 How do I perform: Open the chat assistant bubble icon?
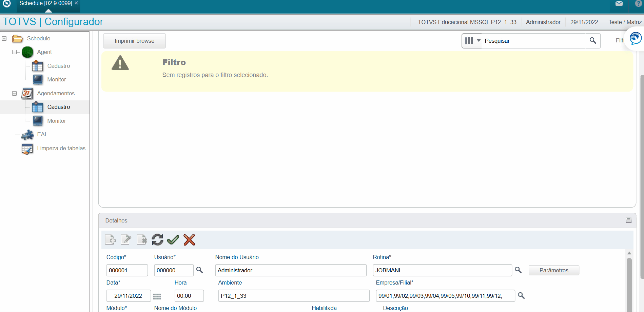[x=636, y=38]
